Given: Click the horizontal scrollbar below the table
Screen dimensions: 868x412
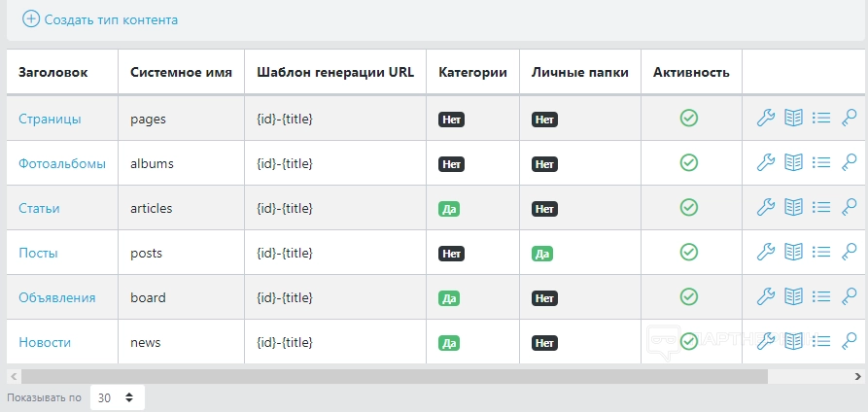Looking at the screenshot, I should point(389,375).
